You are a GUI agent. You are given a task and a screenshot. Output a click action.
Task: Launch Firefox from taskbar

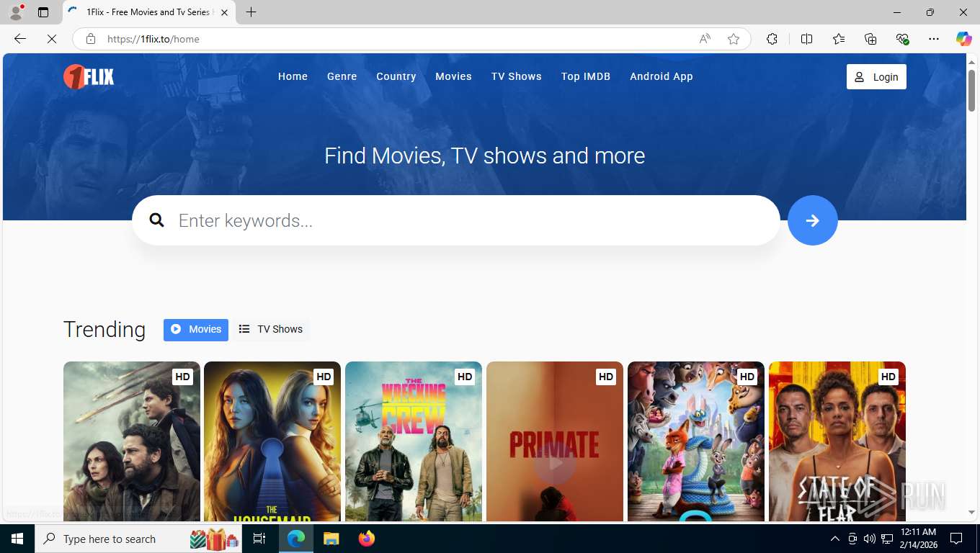366,539
